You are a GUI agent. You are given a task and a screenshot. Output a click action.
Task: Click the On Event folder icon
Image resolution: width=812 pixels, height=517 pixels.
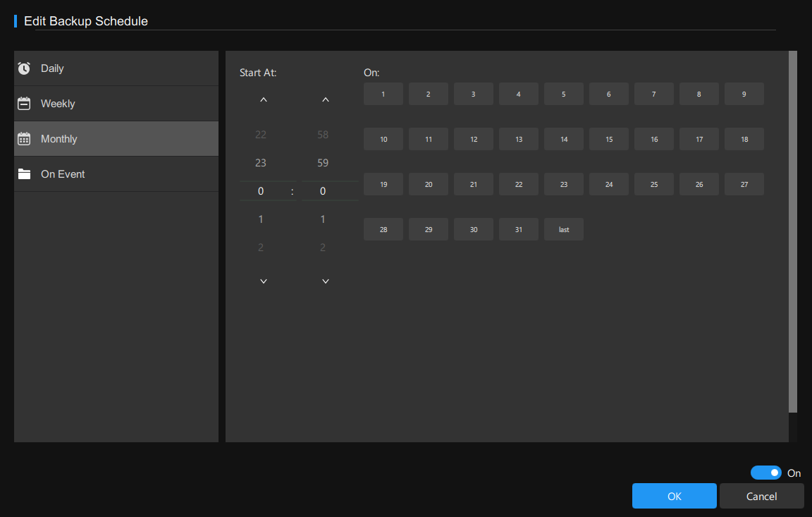(x=24, y=174)
